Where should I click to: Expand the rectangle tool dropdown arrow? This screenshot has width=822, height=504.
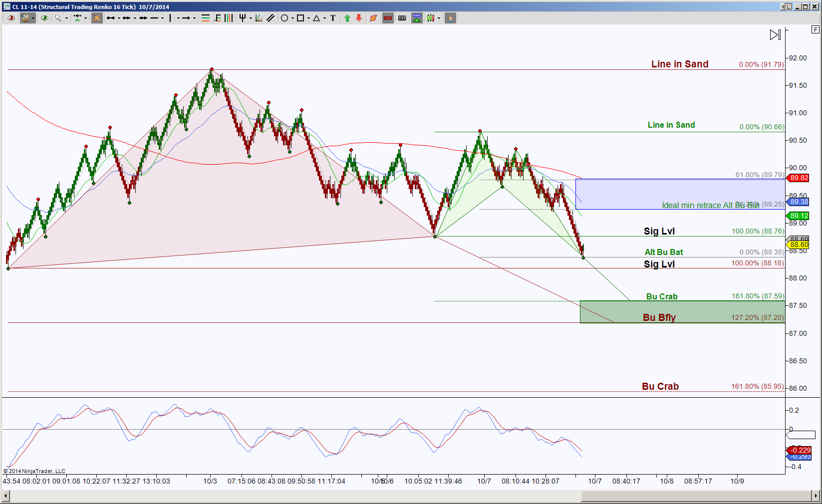click(308, 18)
